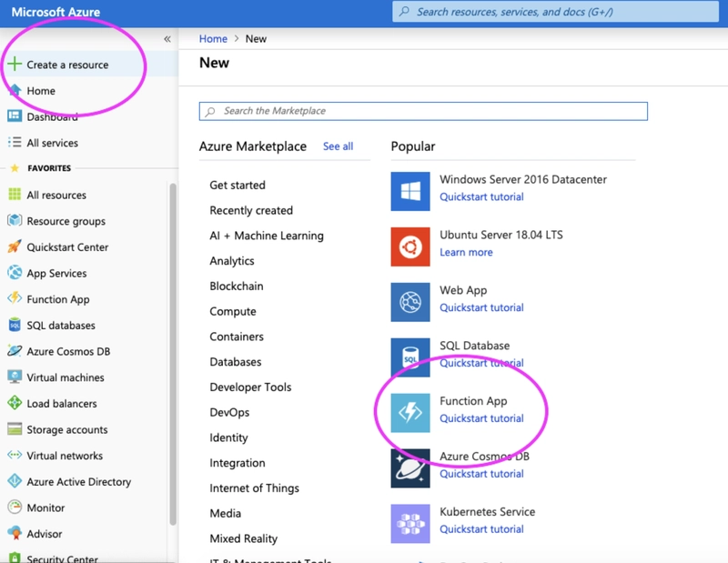Screen dimensions: 728x563
Task: Click the Function App tile icon in Popular
Action: pyautogui.click(x=410, y=413)
